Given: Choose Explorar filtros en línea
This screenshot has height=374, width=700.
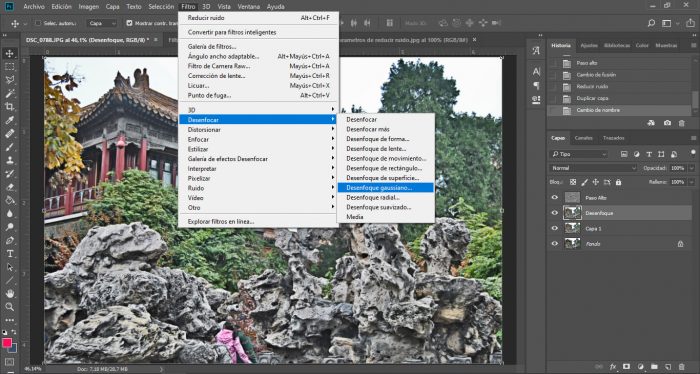Looking at the screenshot, I should (x=258, y=221).
